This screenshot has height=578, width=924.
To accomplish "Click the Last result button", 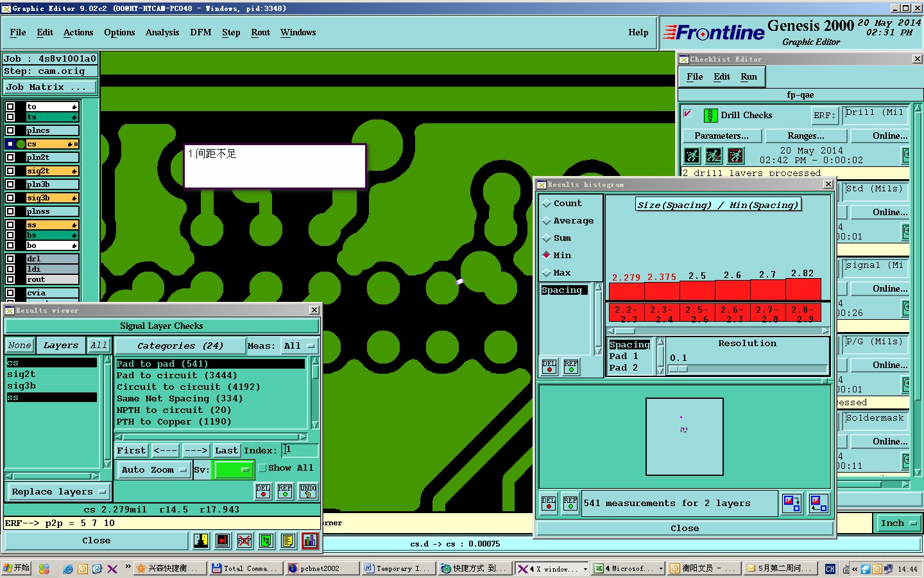I will coord(227,451).
